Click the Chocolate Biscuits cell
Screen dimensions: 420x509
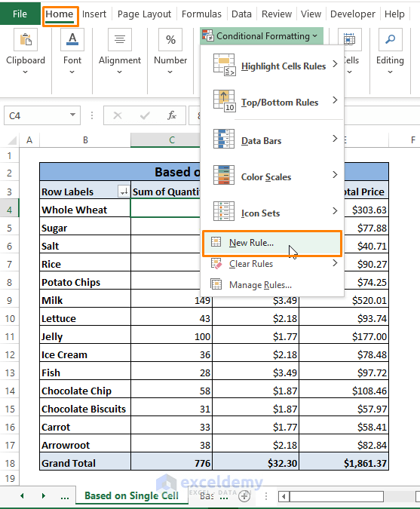pyautogui.click(x=85, y=409)
